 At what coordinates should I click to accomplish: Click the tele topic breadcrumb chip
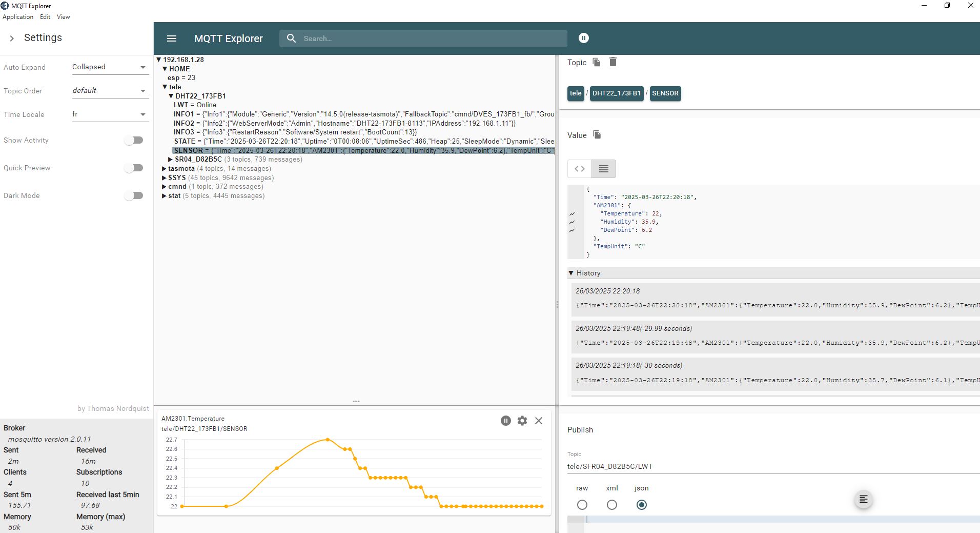[x=576, y=93]
